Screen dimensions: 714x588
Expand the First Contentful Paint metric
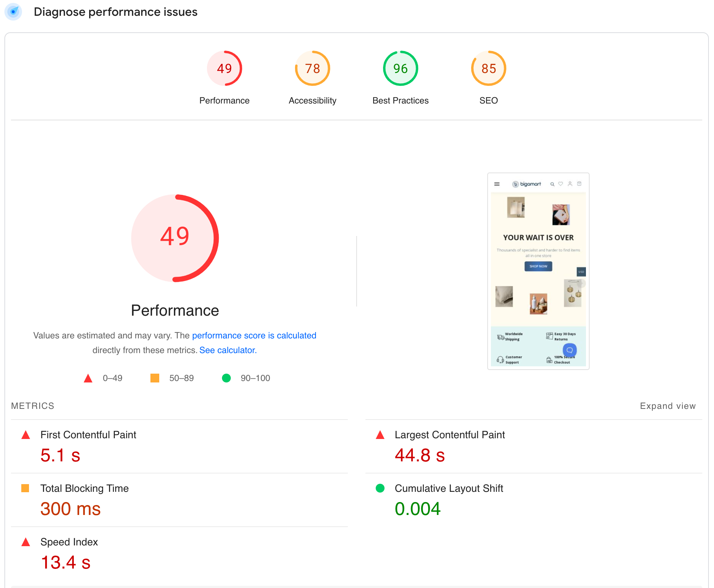[88, 435]
